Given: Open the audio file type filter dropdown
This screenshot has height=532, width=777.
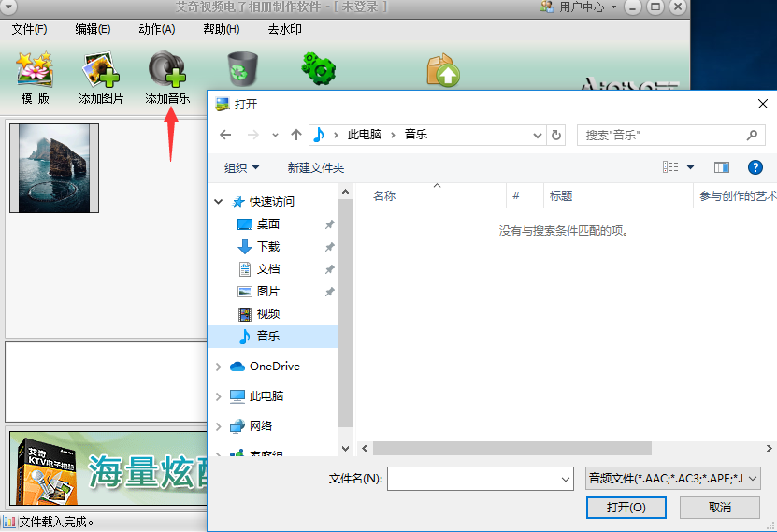Looking at the screenshot, I should [x=673, y=479].
